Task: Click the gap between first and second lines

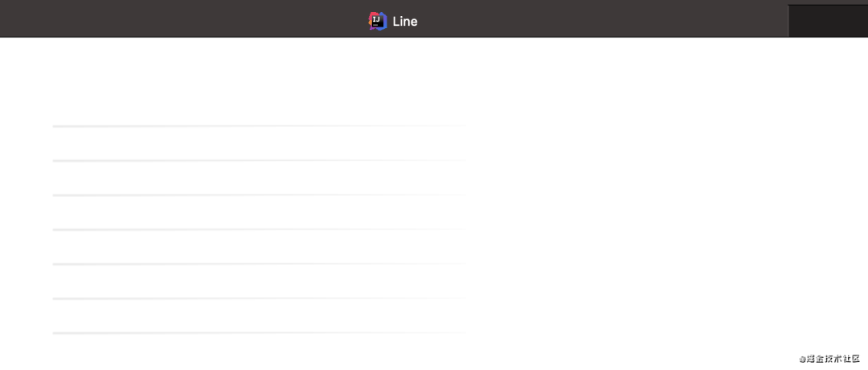Action: [257, 143]
